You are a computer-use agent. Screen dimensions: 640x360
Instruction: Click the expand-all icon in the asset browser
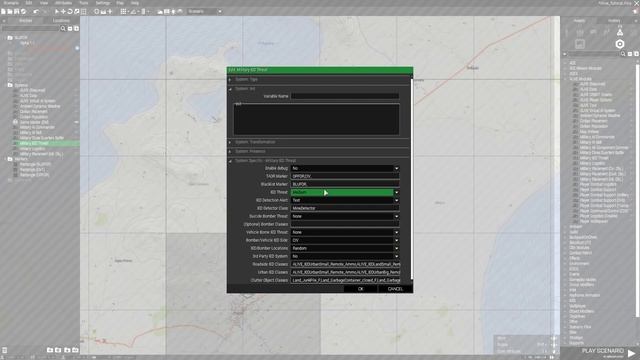click(x=636, y=54)
